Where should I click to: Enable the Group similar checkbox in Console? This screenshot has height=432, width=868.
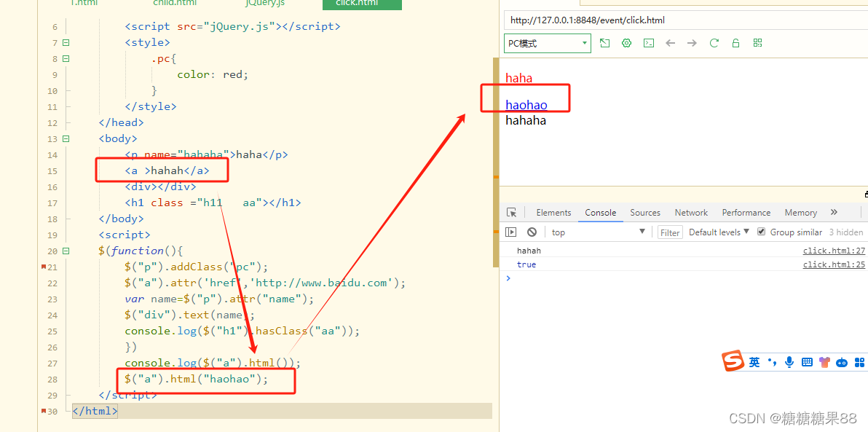click(x=761, y=232)
